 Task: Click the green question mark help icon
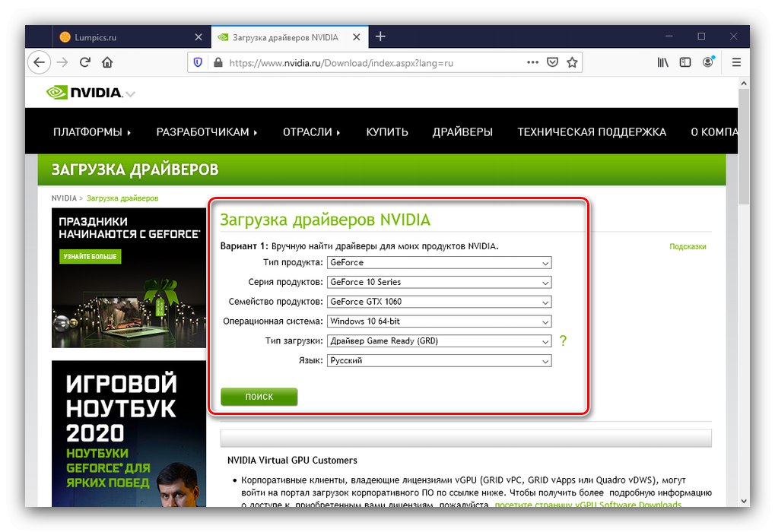[563, 340]
